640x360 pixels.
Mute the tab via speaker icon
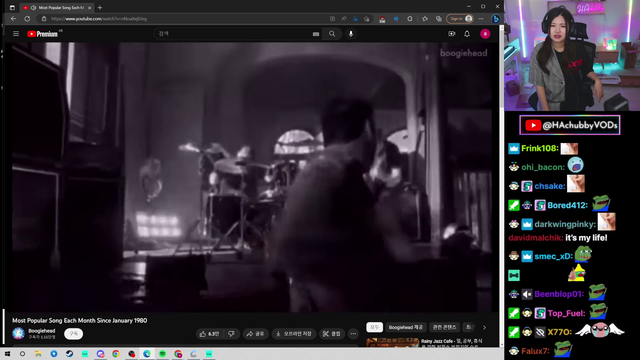coord(33,8)
